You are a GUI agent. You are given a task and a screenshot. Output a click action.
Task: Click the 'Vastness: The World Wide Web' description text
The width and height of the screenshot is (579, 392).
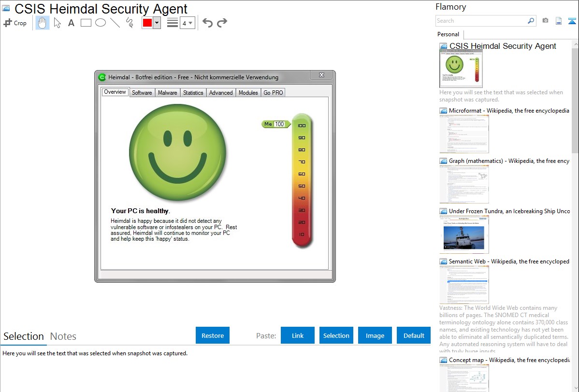tap(504, 330)
